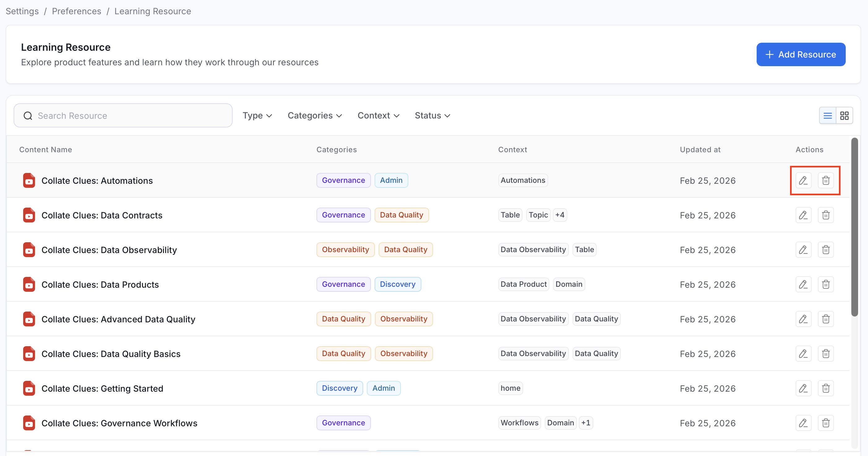Edit the Data Quality Basics resource
This screenshot has width=868, height=456.
(x=803, y=354)
